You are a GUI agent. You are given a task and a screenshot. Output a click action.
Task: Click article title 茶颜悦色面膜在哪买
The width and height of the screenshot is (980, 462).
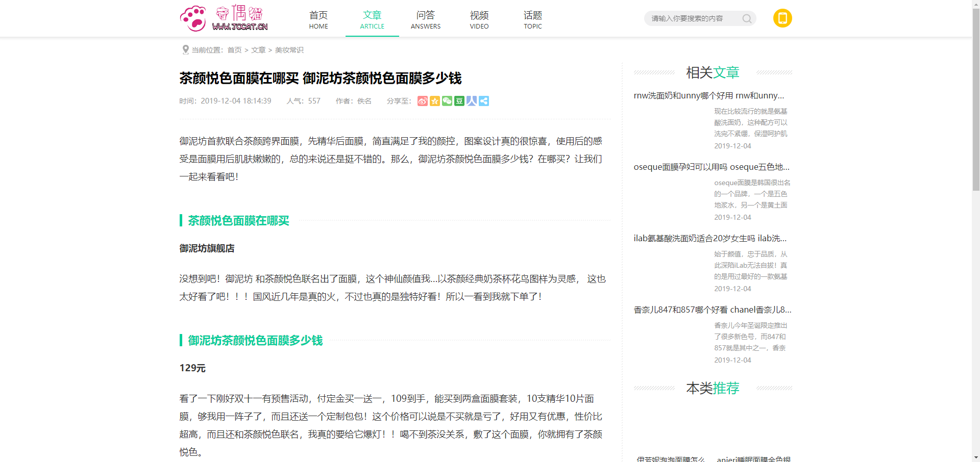tap(321, 78)
